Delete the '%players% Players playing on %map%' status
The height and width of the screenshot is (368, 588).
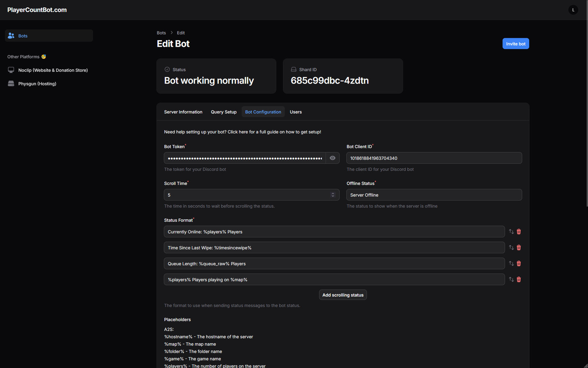click(519, 279)
